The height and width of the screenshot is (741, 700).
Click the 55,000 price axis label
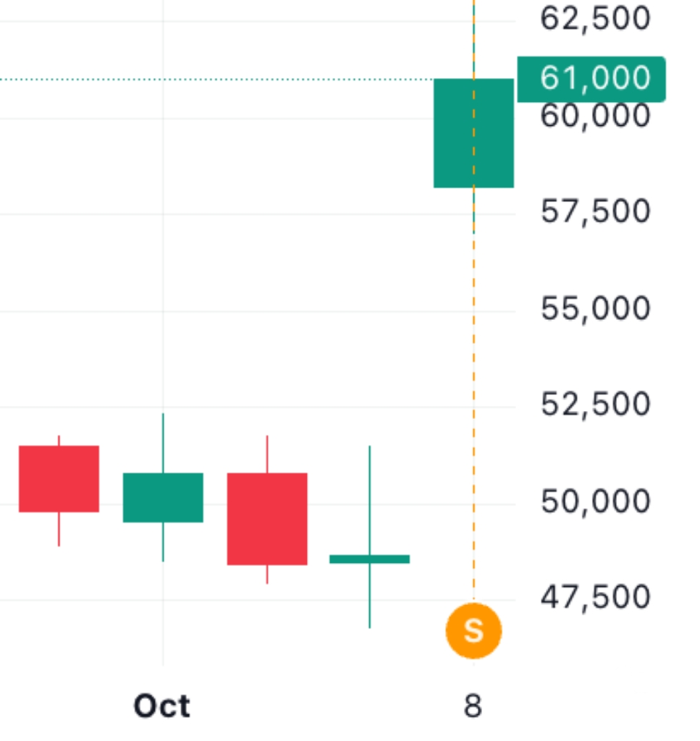point(595,308)
